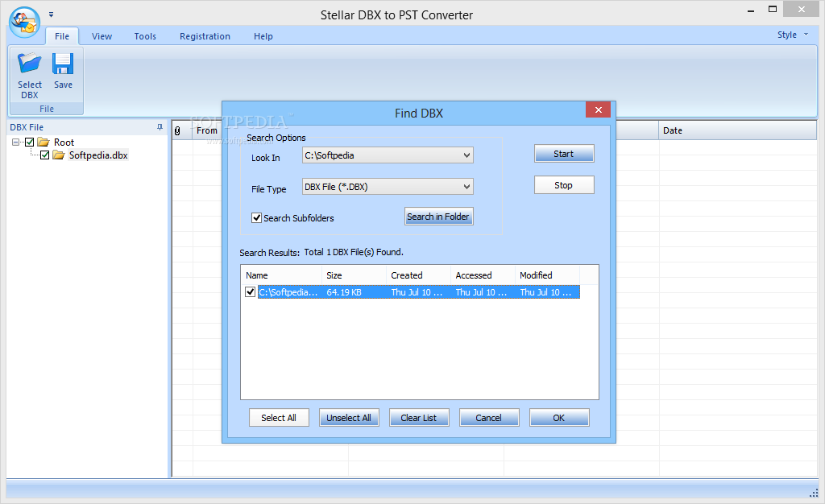
Task: Switch to the View ribbon tab
Action: (102, 36)
